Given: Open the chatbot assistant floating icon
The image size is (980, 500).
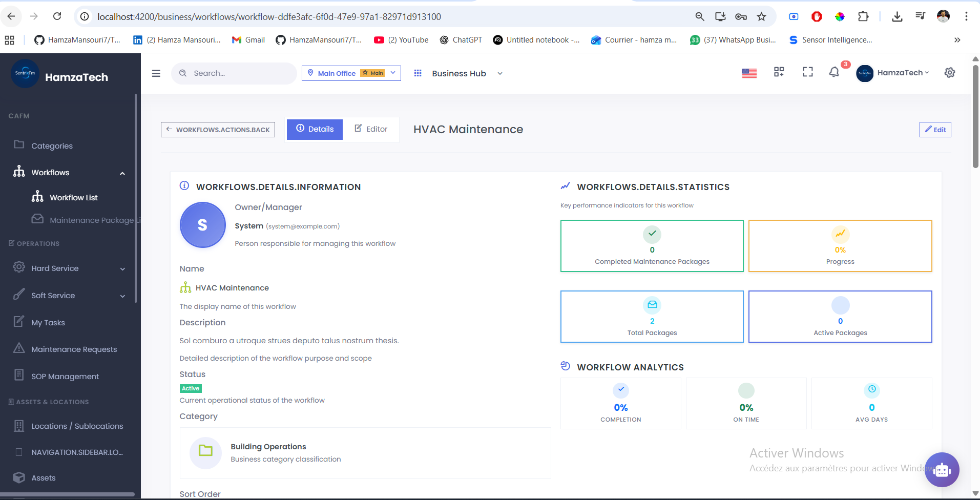Looking at the screenshot, I should click(942, 470).
